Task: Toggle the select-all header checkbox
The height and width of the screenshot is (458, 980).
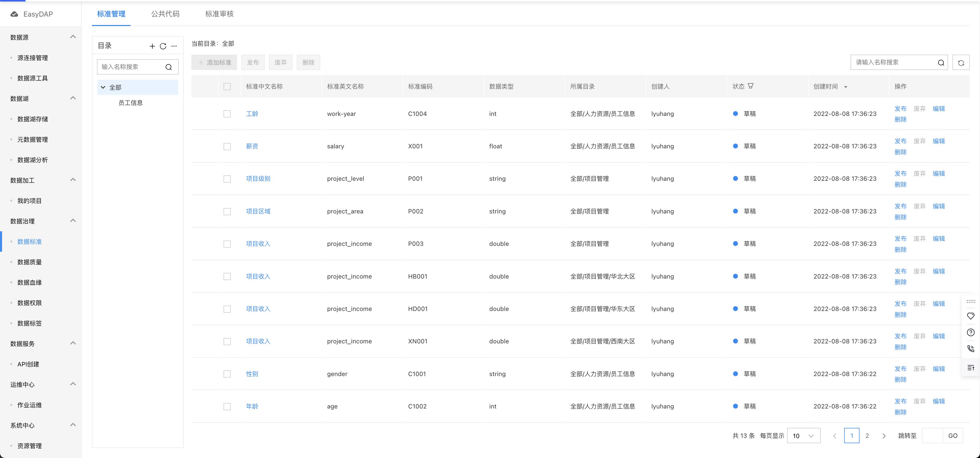Action: pyautogui.click(x=227, y=87)
